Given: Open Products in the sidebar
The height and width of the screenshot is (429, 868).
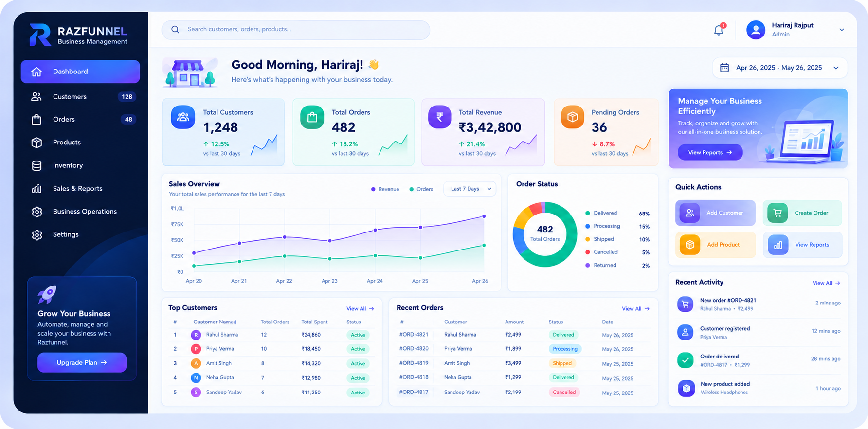Looking at the screenshot, I should (x=80, y=143).
